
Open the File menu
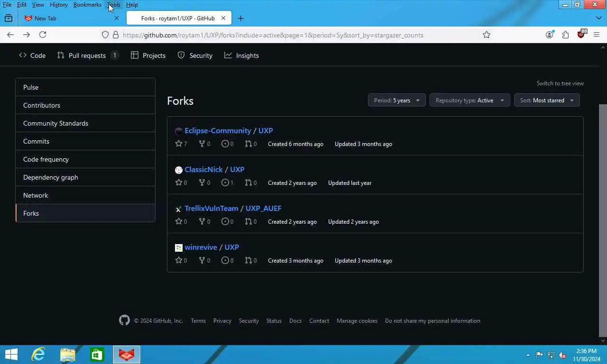[x=7, y=5]
